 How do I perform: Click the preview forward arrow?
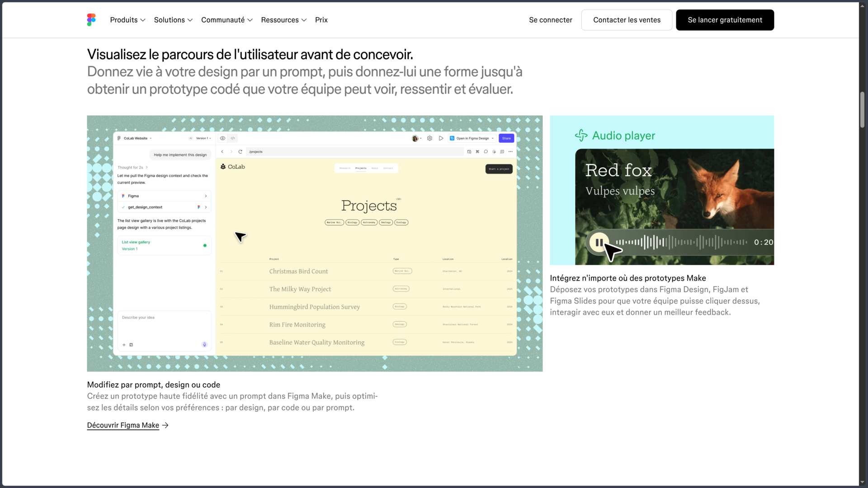tap(231, 151)
